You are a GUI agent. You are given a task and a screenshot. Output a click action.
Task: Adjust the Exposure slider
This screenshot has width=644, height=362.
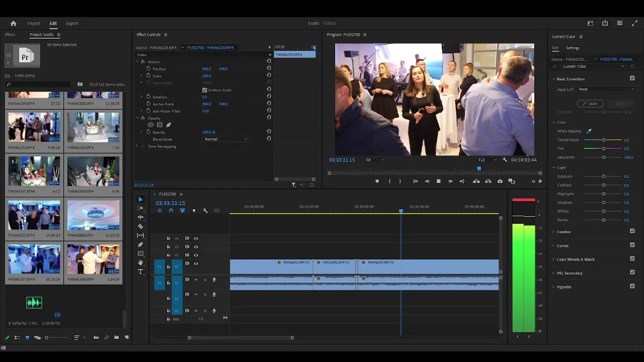604,176
